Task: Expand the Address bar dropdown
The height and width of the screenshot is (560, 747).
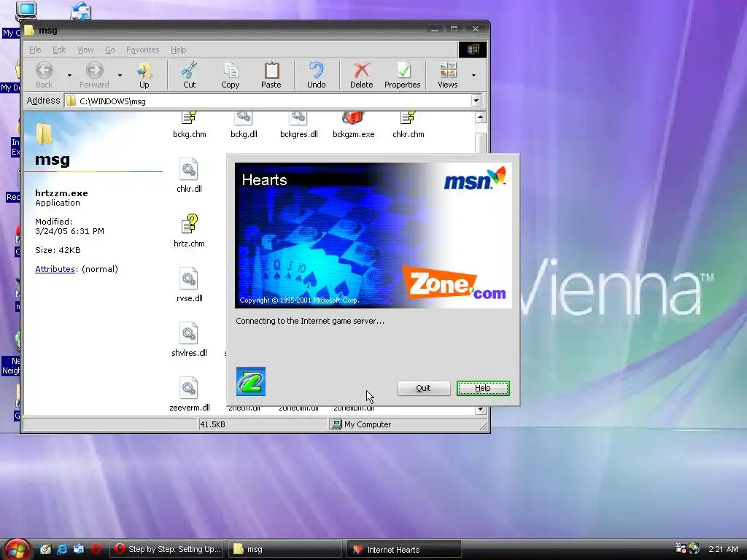Action: (476, 101)
